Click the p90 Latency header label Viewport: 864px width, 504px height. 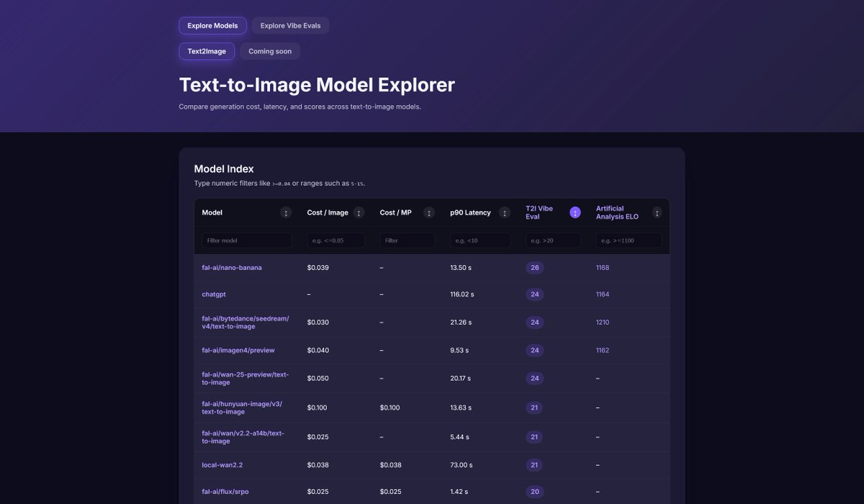tap(470, 212)
